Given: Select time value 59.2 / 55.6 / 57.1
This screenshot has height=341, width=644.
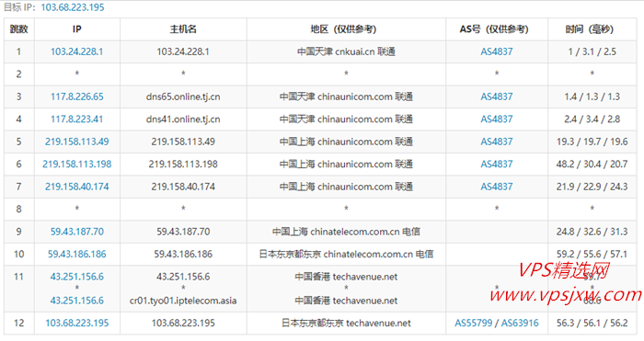Looking at the screenshot, I should point(592,255).
